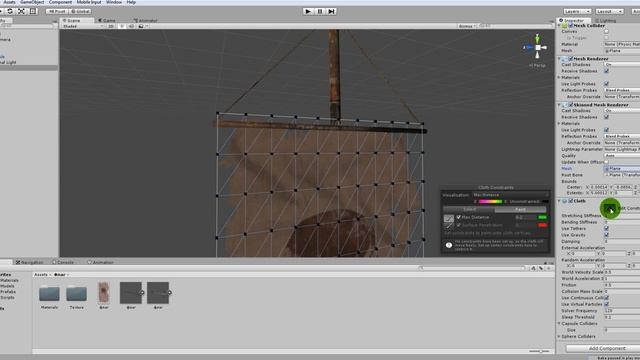
Task: Toggle the Mesh Renderer enabled checkbox
Action: pyautogui.click(x=571, y=59)
